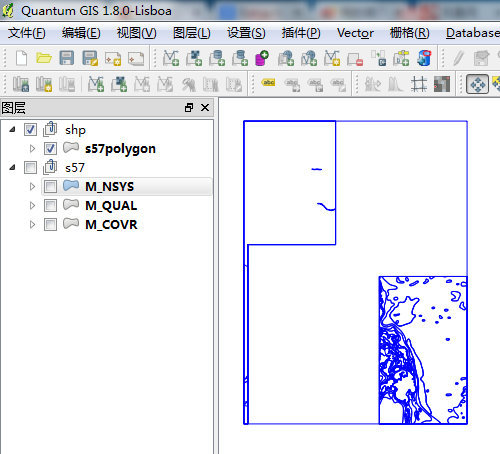Uncheck the shp group checkbox
The height and width of the screenshot is (454, 500).
coord(30,130)
